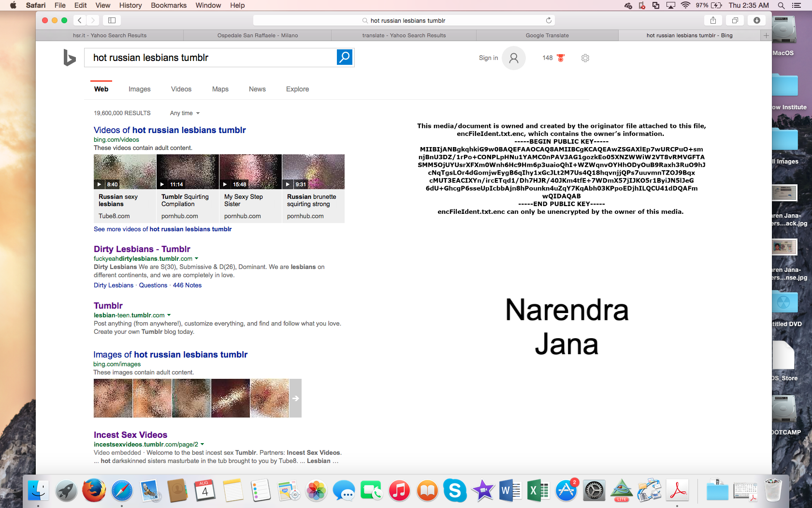
Task: Select the Explore search tab
Action: [297, 89]
